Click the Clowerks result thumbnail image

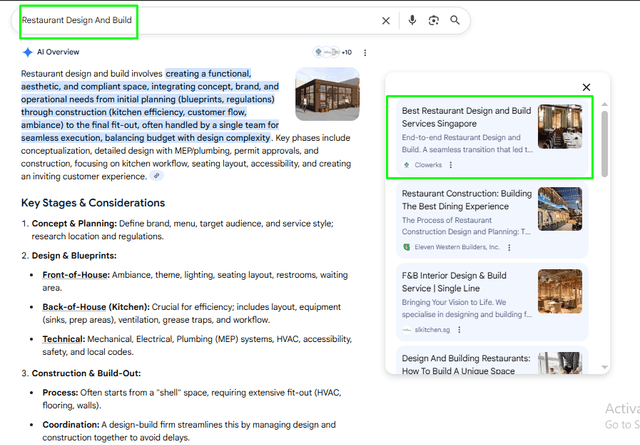560,126
